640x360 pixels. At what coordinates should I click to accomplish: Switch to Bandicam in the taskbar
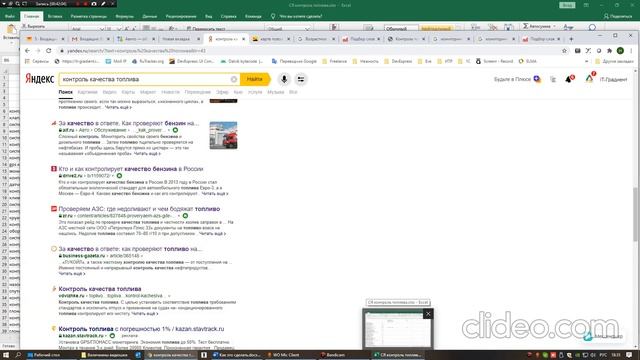coord(333,355)
